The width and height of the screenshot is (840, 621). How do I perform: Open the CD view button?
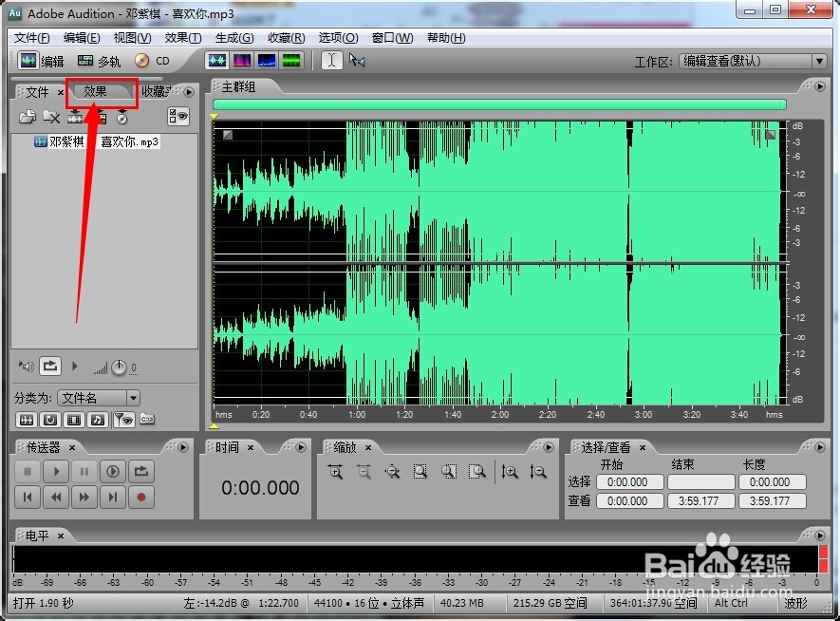[152, 61]
